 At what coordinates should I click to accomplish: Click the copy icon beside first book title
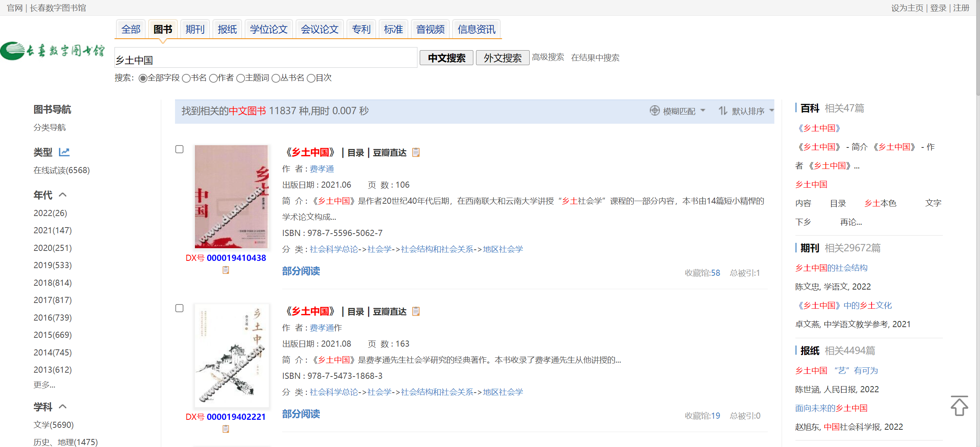pyautogui.click(x=416, y=152)
